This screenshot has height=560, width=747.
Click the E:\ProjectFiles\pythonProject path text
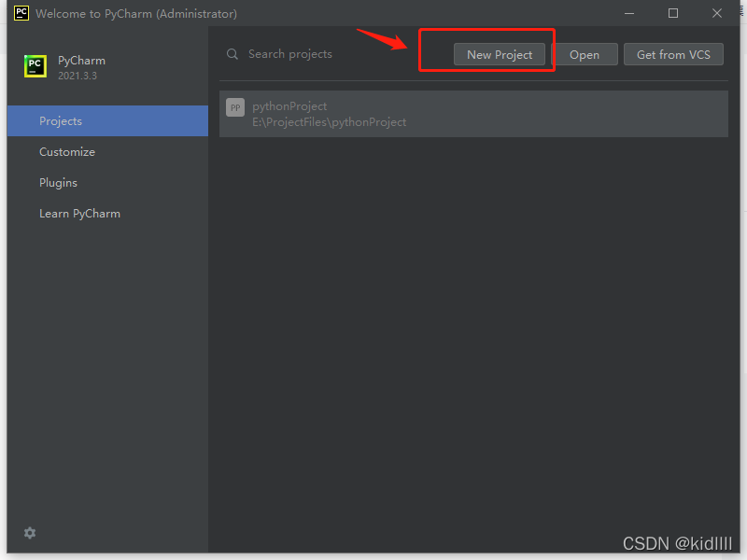pos(330,122)
